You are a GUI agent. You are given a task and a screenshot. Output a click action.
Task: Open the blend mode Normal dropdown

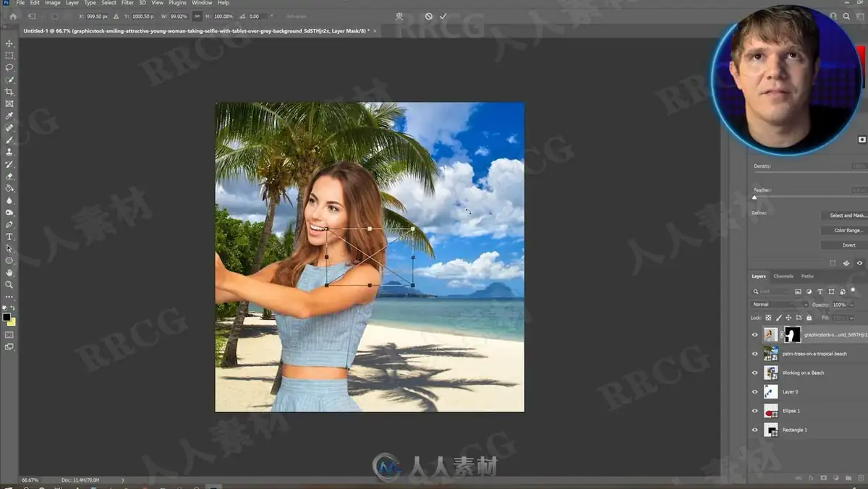pyautogui.click(x=780, y=305)
